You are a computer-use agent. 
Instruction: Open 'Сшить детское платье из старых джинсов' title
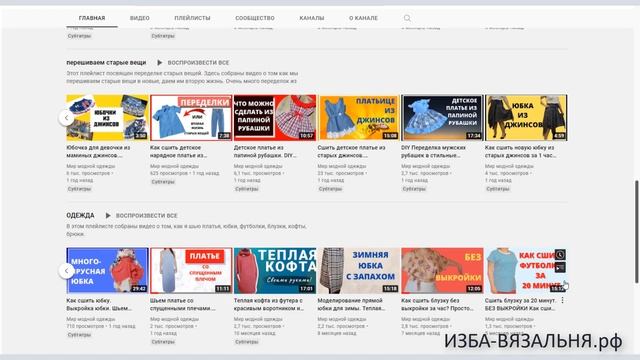click(x=351, y=151)
